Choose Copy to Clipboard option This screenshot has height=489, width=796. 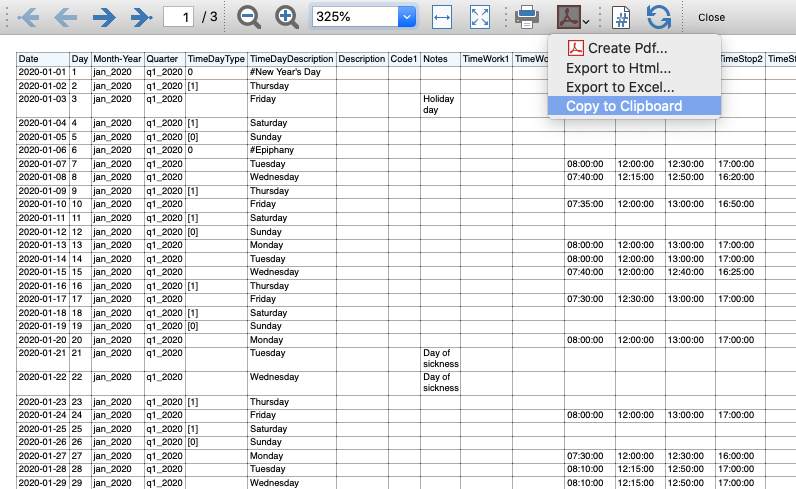tap(635, 106)
